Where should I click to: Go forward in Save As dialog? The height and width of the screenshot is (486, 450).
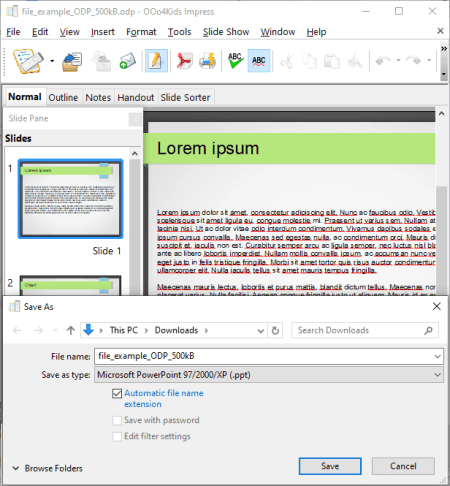[39, 330]
